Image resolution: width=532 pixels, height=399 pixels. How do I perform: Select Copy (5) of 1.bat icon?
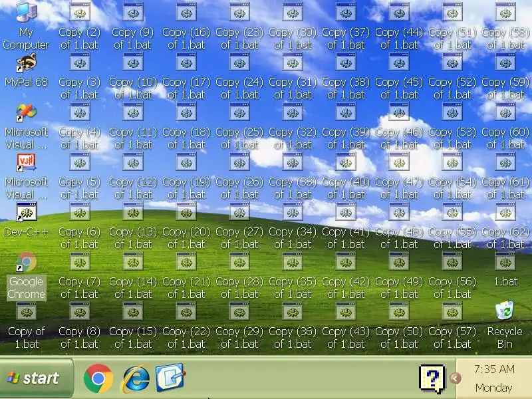(80, 162)
